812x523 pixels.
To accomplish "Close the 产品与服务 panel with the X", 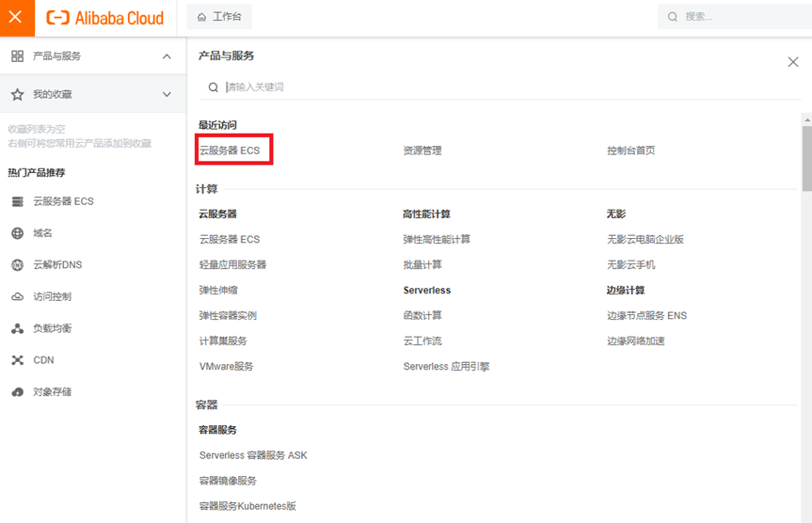I will pos(793,62).
